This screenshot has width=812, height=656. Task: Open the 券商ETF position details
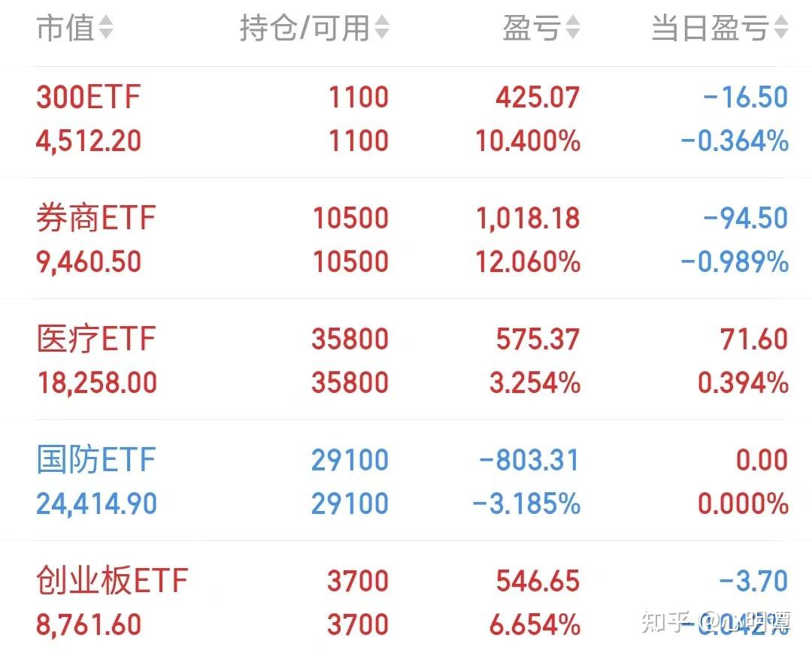(x=96, y=217)
